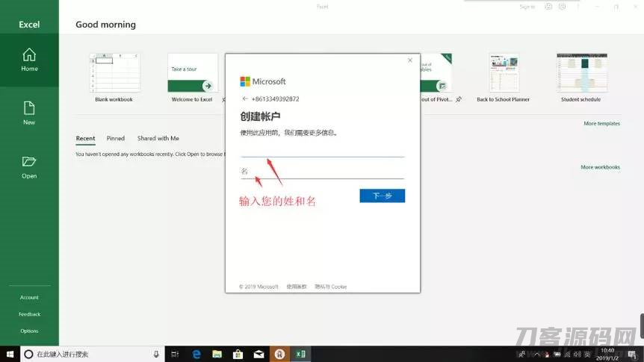This screenshot has height=362, width=644.
Task: Open Task View from the taskbar
Action: [175, 354]
